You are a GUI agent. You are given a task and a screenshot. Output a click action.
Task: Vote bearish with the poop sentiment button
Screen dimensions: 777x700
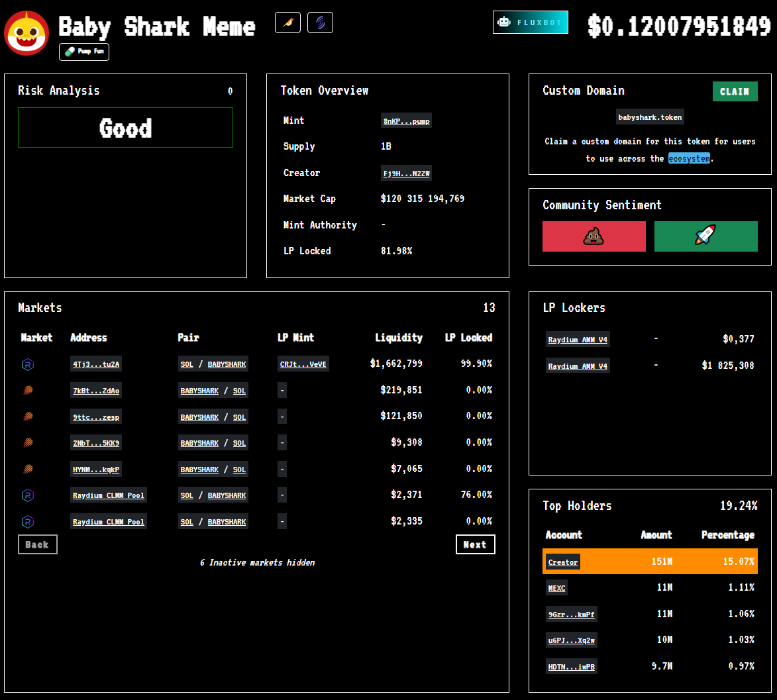click(x=594, y=236)
